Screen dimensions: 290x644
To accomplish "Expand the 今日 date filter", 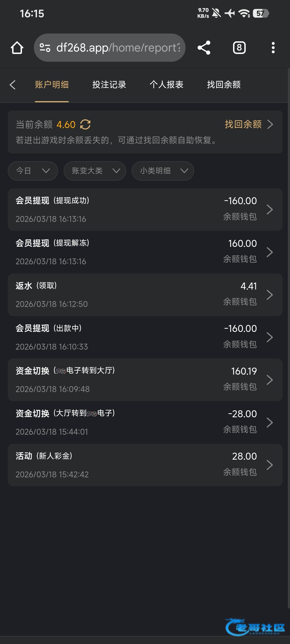I will pyautogui.click(x=33, y=171).
